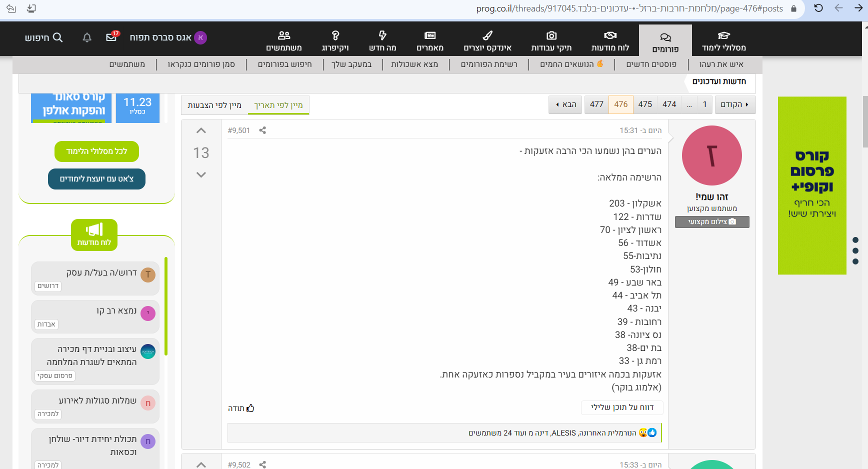Open the חדשות ועדכונים breadcrumb
This screenshot has width=868, height=469.
click(719, 81)
